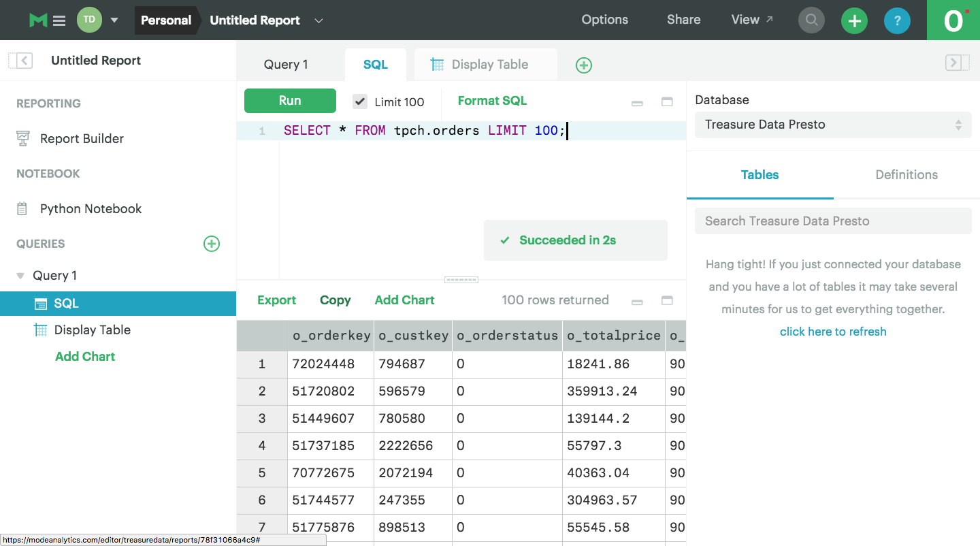Minimize the results pane
Screen dimensions: 980x546
(x=638, y=302)
